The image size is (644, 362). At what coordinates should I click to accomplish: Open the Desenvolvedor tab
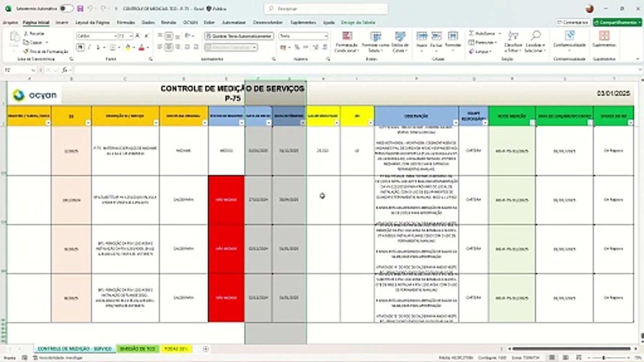click(268, 23)
